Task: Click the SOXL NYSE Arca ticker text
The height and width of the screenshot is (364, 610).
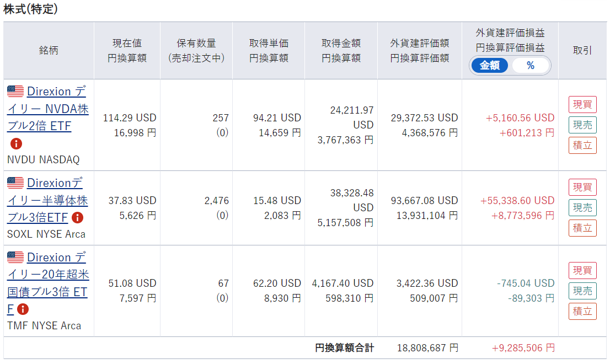Action: (x=46, y=234)
